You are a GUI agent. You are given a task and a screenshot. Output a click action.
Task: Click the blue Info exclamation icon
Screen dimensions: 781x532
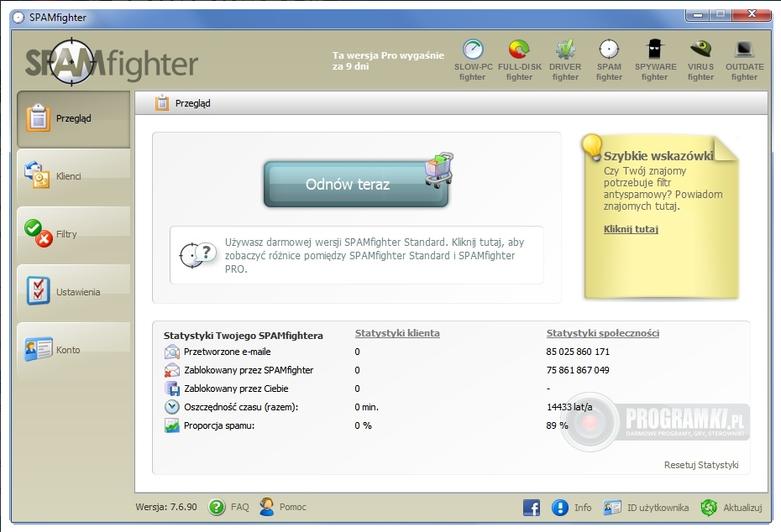click(560, 508)
